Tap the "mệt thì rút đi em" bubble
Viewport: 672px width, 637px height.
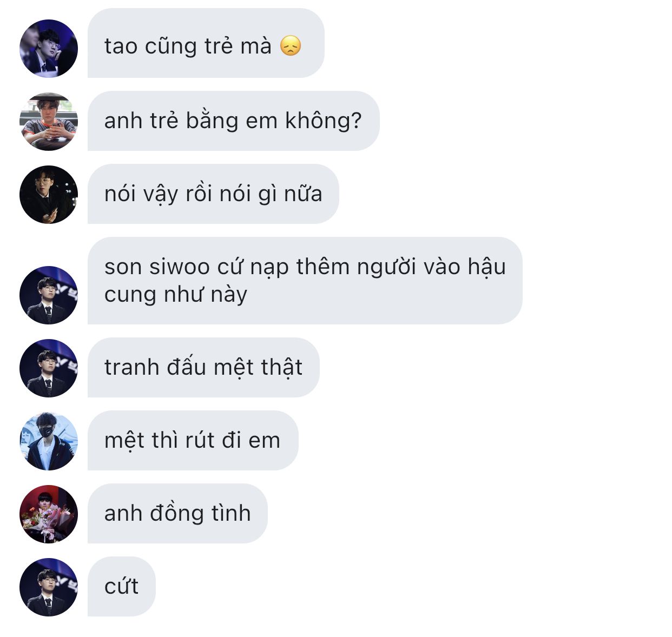point(193,440)
